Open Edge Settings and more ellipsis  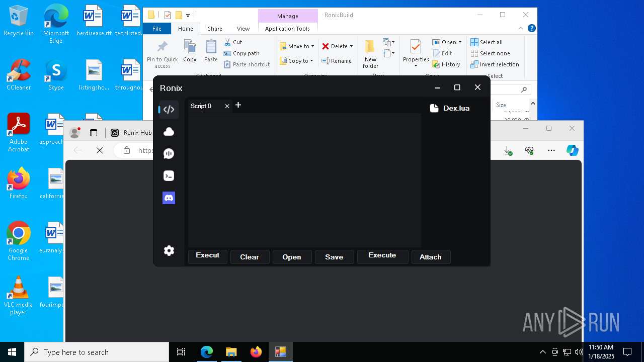point(551,150)
